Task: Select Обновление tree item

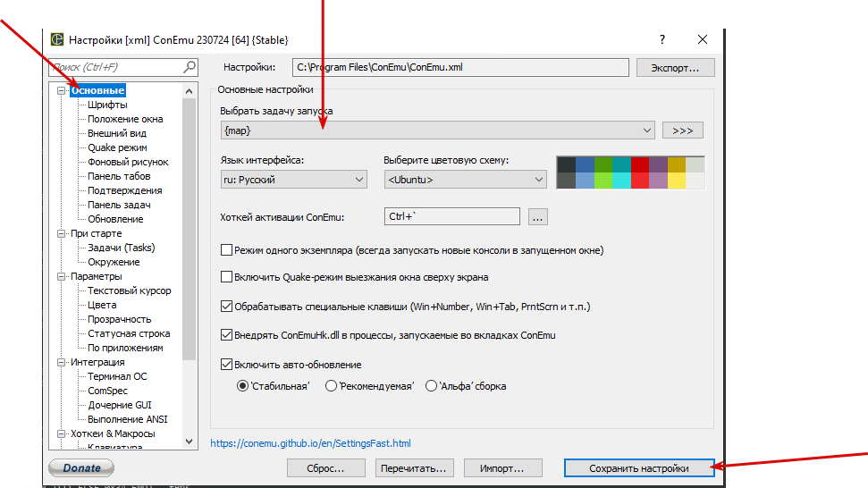Action: tap(115, 219)
